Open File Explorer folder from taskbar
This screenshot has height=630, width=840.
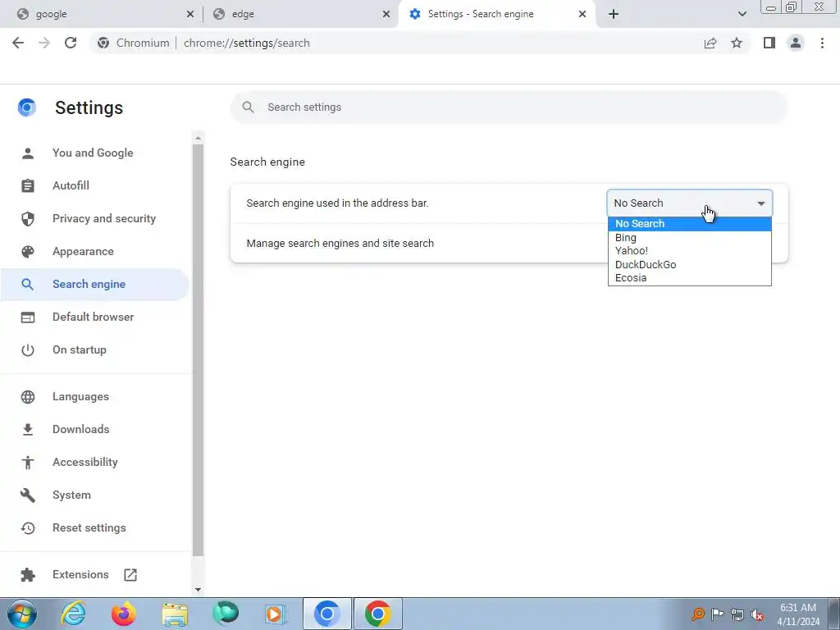175,614
